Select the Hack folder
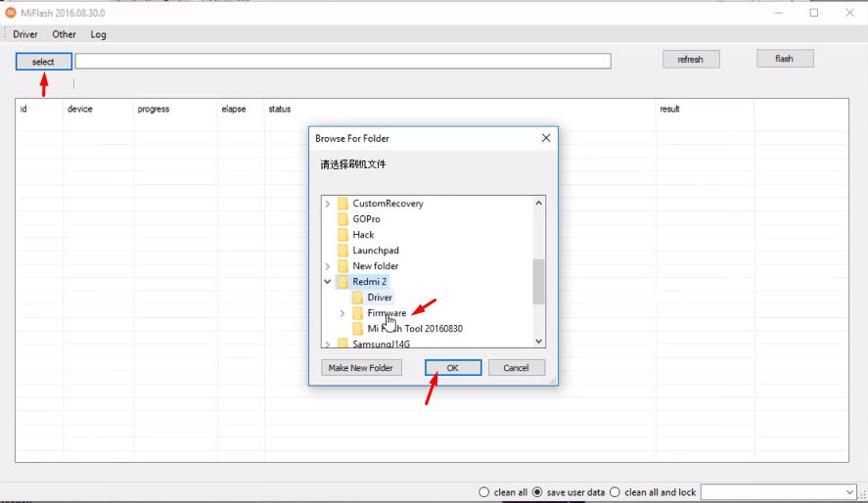This screenshot has height=503, width=868. [363, 235]
